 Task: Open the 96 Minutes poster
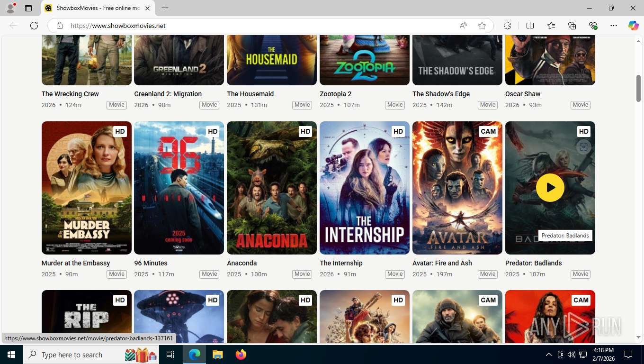[179, 188]
